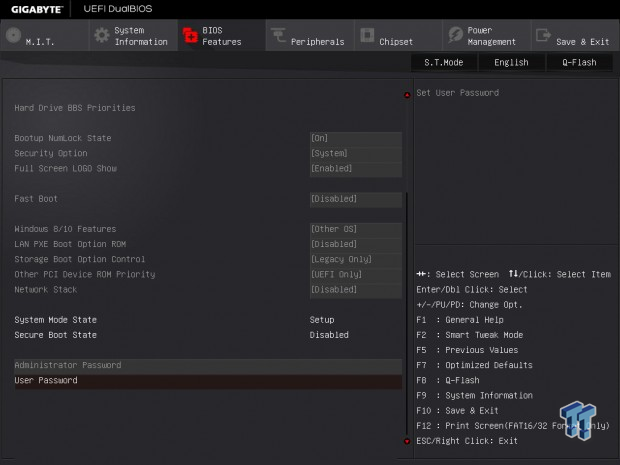
Task: Click the Secure Boot State label
Action: 55,335
